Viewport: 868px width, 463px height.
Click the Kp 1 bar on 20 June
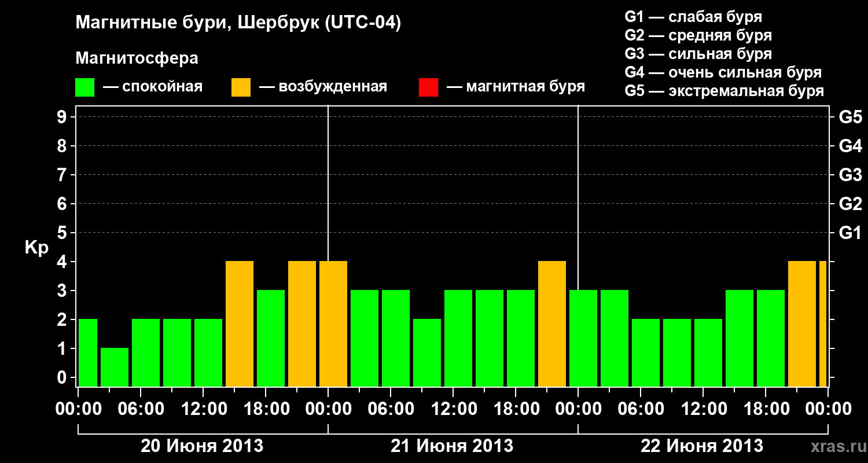pos(115,367)
